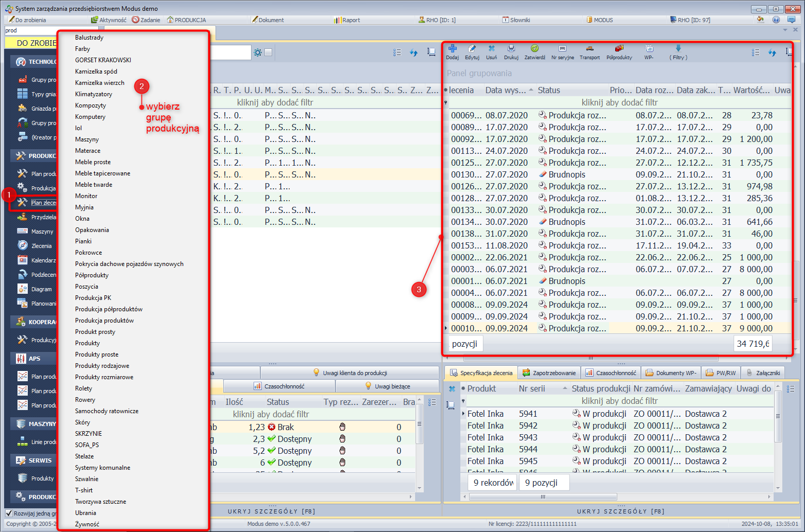This screenshot has width=805, height=532.
Task: Open Raport from top toolbar
Action: [x=347, y=20]
